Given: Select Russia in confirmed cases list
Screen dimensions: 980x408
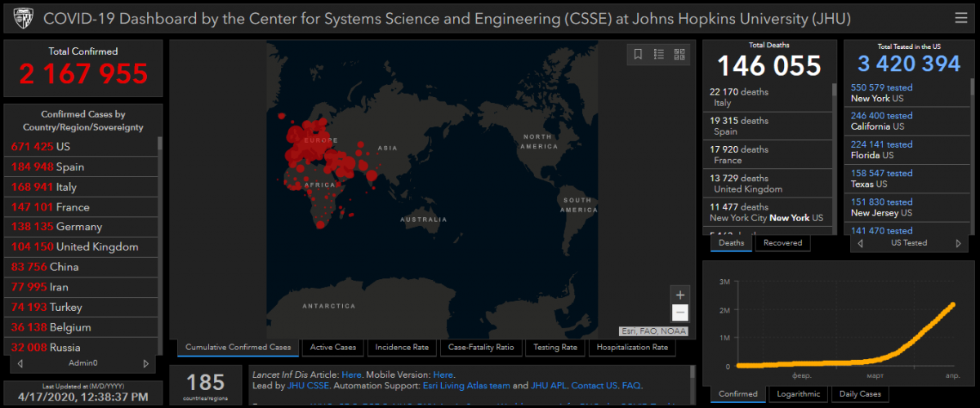Looking at the screenshot, I should (80, 346).
